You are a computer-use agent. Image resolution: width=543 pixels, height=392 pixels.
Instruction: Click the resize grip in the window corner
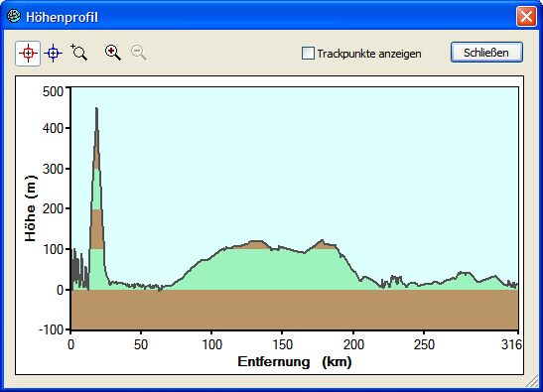tap(533, 382)
